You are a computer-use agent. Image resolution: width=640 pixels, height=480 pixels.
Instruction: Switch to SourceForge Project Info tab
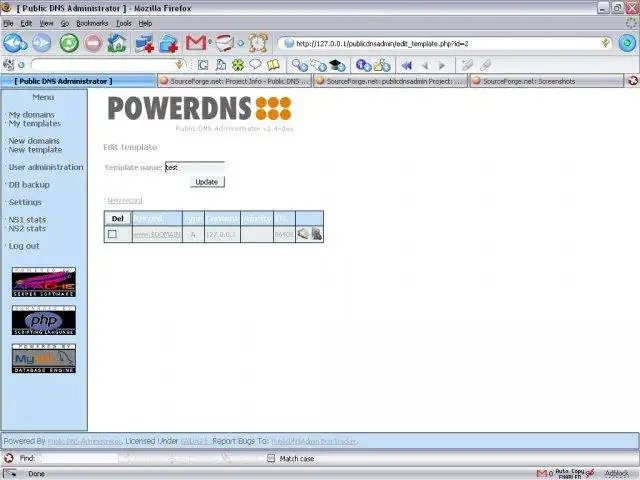234,81
